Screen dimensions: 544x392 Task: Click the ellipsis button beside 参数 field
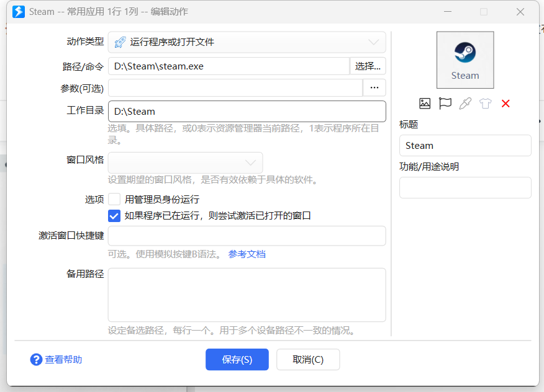[374, 87]
